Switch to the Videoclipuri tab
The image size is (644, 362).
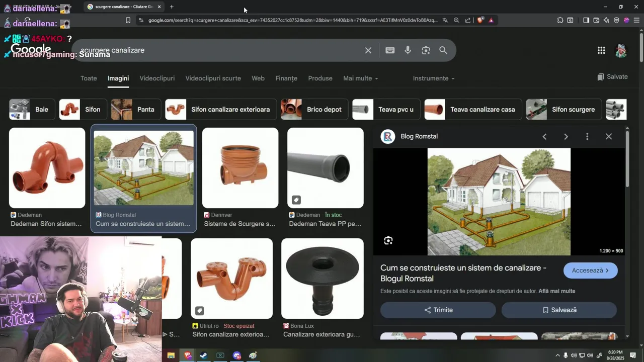tap(157, 78)
